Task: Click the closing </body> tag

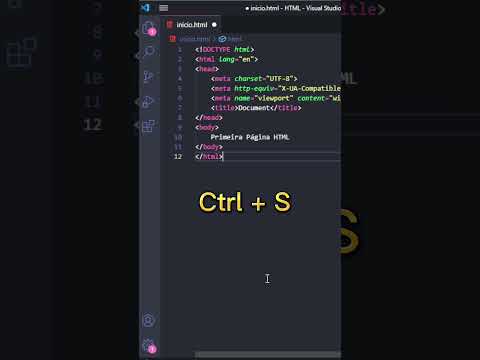Action: [x=209, y=147]
